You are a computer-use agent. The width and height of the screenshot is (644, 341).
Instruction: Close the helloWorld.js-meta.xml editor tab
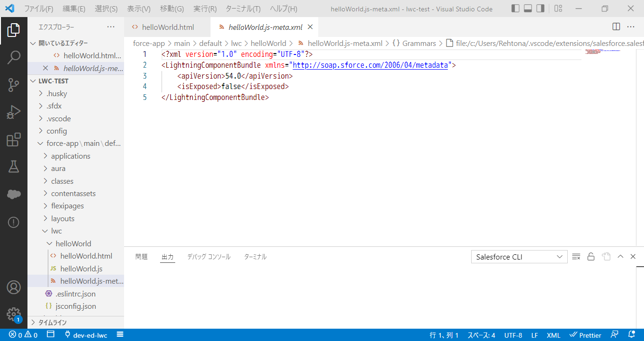pyautogui.click(x=310, y=27)
